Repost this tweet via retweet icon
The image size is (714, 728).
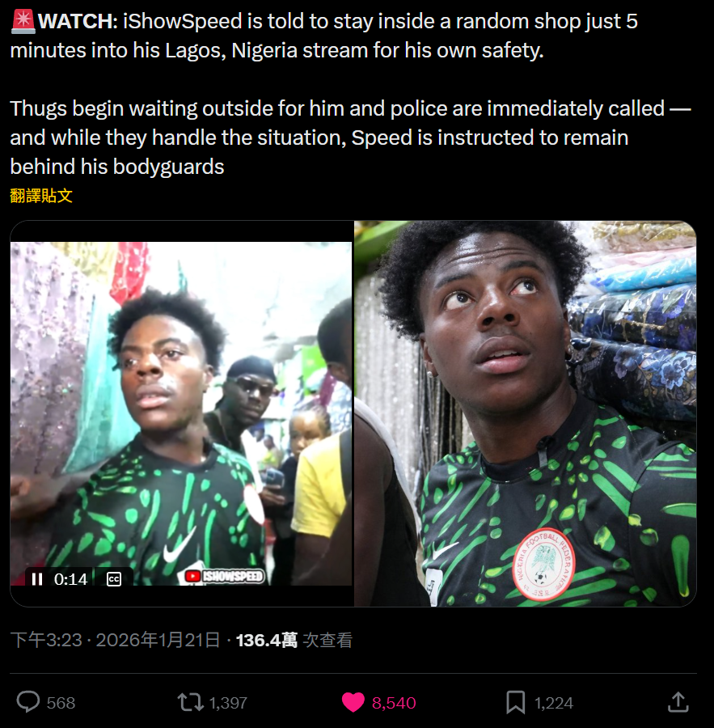(191, 702)
